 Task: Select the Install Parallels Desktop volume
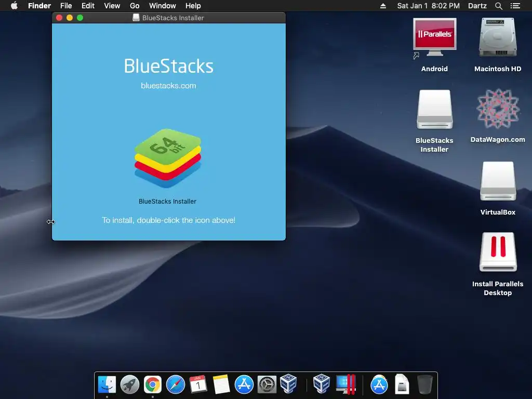(498, 252)
